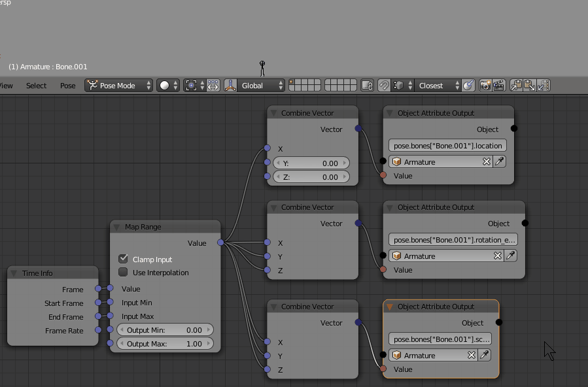Decrease Output Min with its left arrow

[x=122, y=329]
